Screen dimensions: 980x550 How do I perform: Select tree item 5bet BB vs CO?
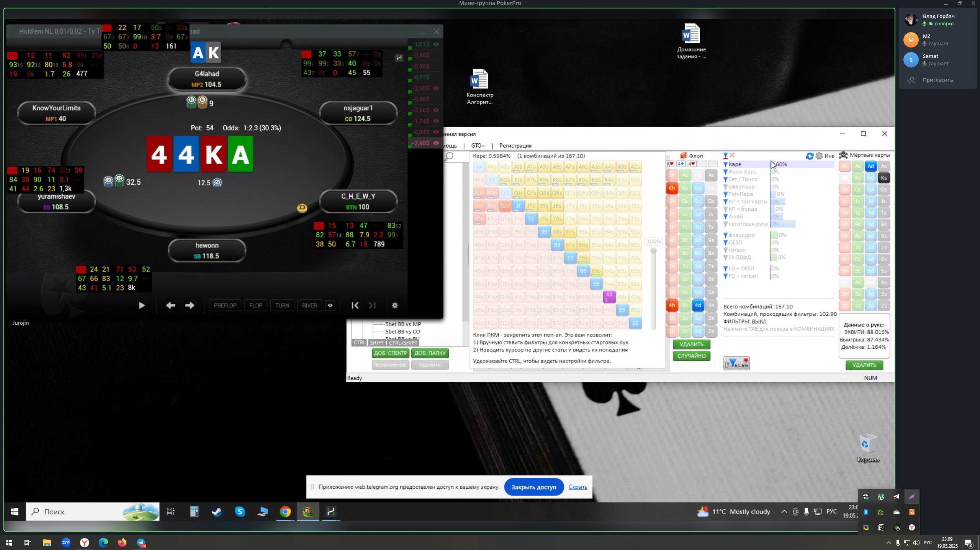(402, 332)
